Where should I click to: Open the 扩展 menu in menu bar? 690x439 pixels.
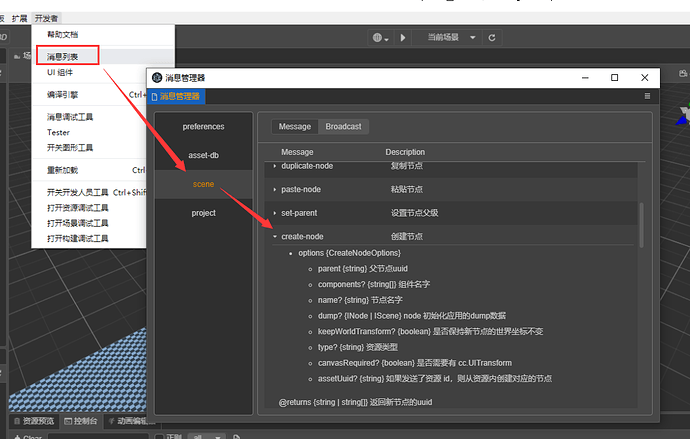point(19,18)
